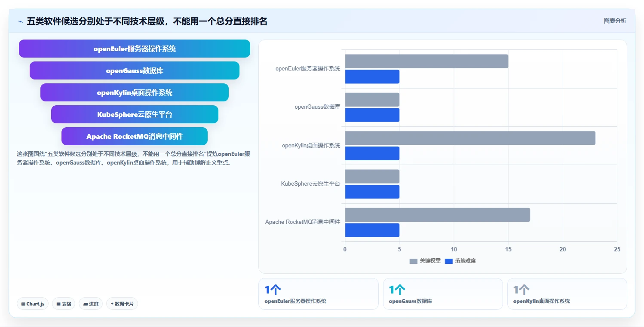The image size is (644, 327).
Task: Click the blue 落地难度 legend swatch
Action: (449, 261)
